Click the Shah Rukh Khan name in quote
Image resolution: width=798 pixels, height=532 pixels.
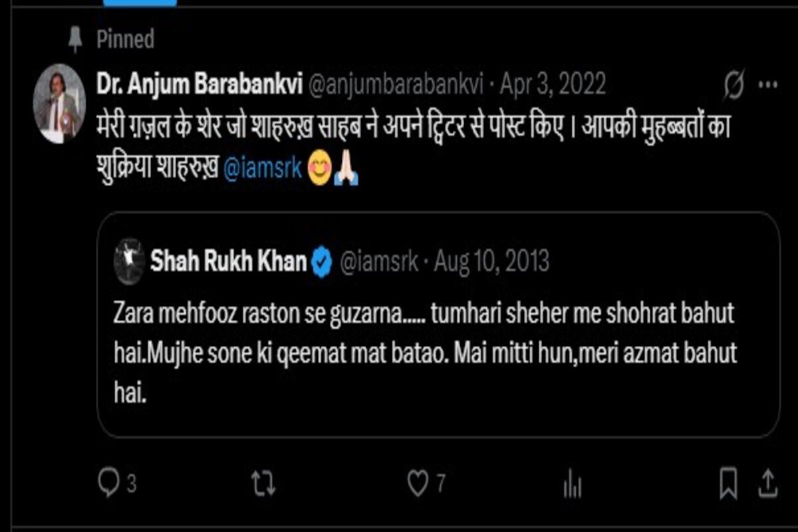tap(228, 262)
